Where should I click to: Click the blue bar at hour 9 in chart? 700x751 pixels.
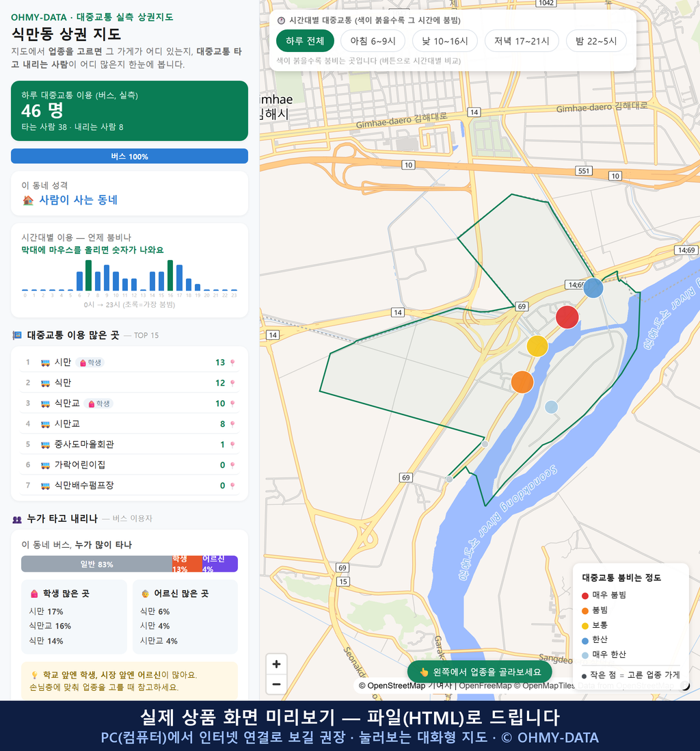(107, 278)
